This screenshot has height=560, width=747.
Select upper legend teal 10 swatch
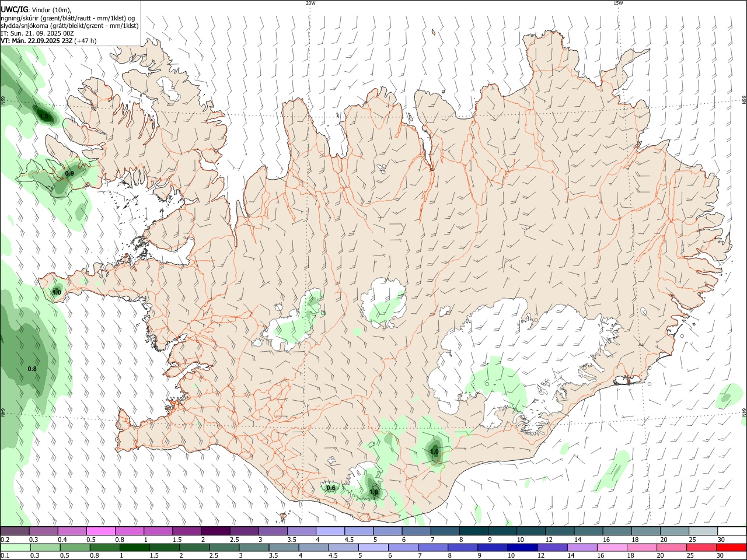tap(531, 531)
